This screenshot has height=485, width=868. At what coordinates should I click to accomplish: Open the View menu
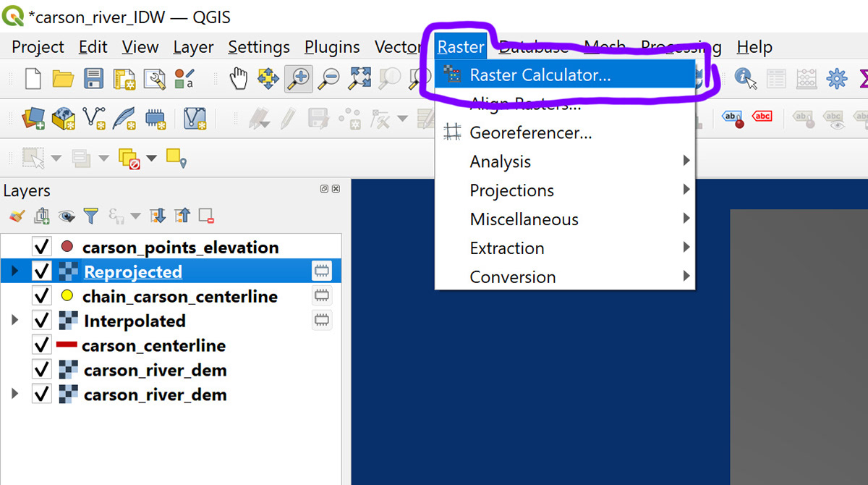coord(140,47)
